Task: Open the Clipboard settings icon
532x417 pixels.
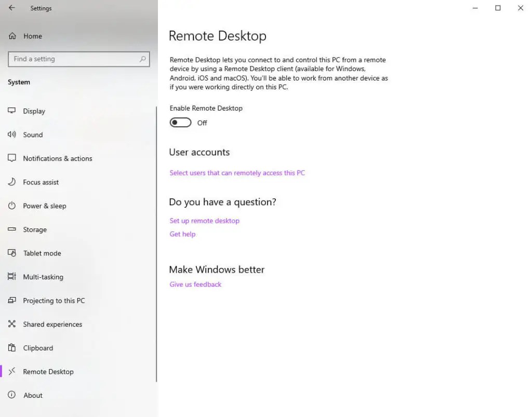Action: coord(11,348)
